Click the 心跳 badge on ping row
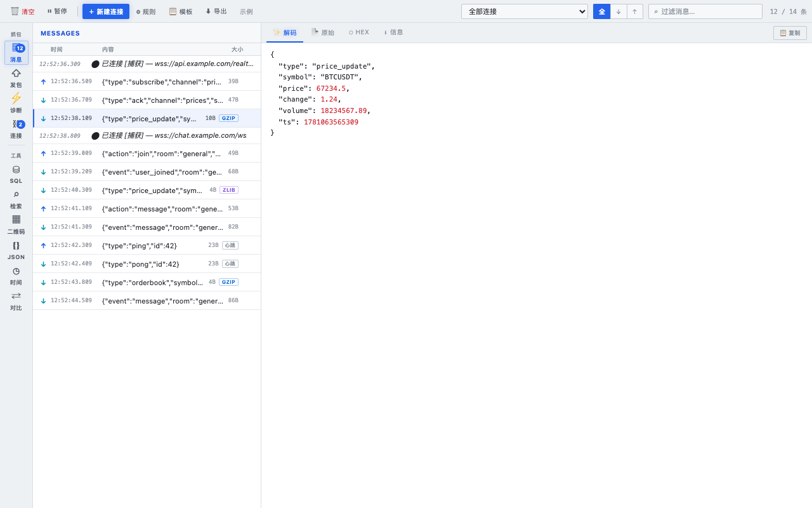Image resolution: width=812 pixels, height=508 pixels. pos(230,245)
